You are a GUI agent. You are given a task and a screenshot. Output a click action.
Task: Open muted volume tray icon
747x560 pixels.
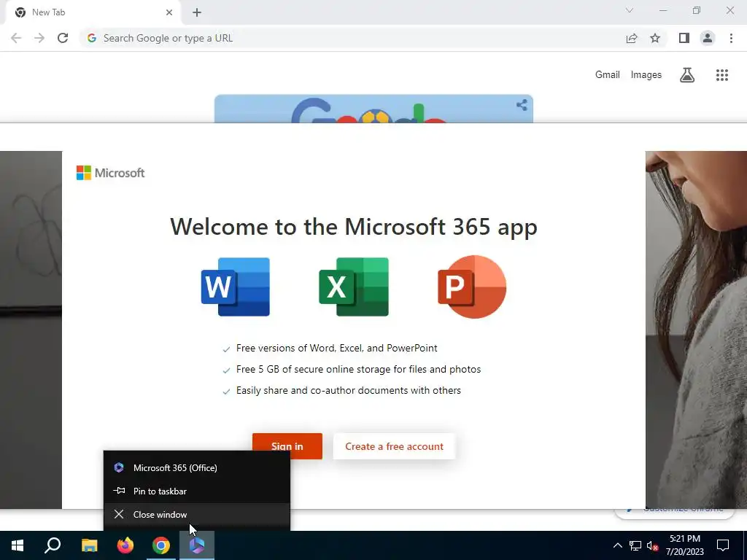653,545
